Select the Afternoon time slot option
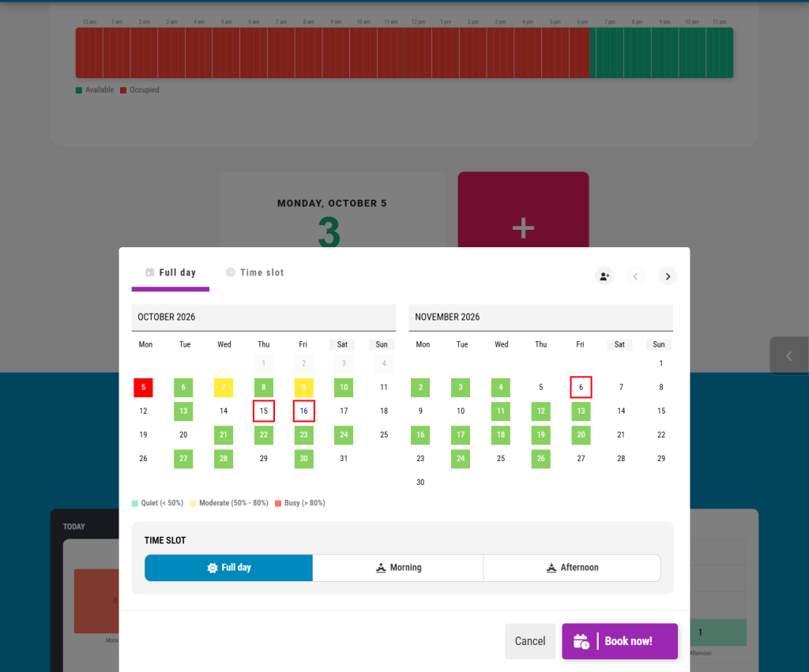The width and height of the screenshot is (809, 672). pos(572,568)
